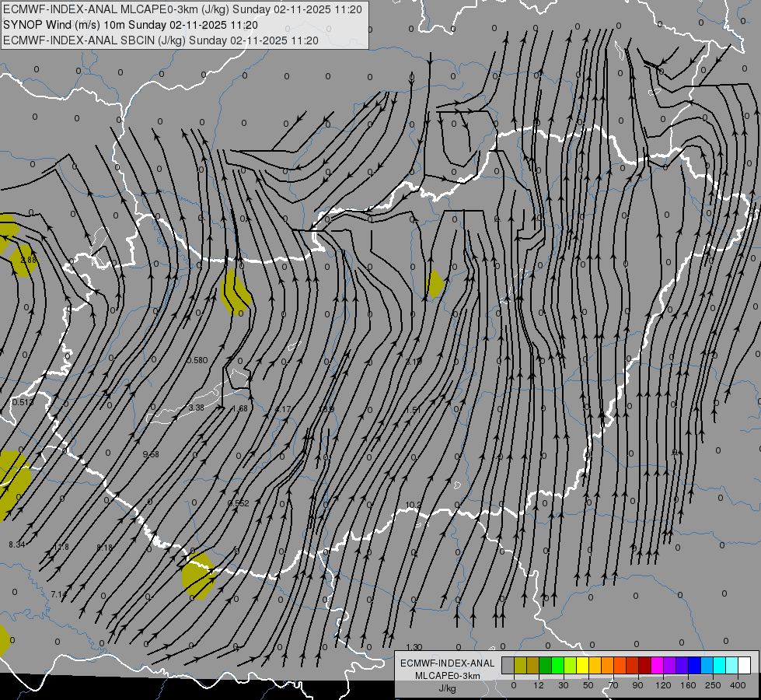Viewport: 761px width, 700px height.
Task: Click the 8.34 value on the map
Action: click(16, 544)
